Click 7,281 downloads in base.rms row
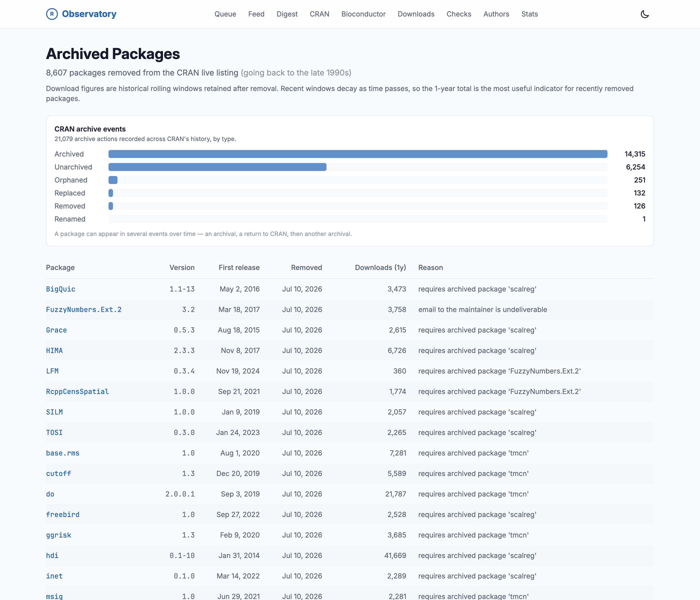 point(398,453)
